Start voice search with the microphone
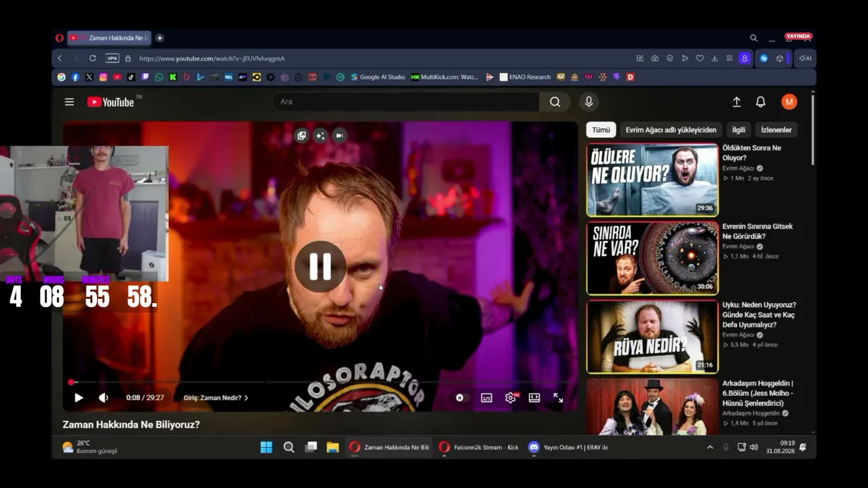 click(x=589, y=102)
